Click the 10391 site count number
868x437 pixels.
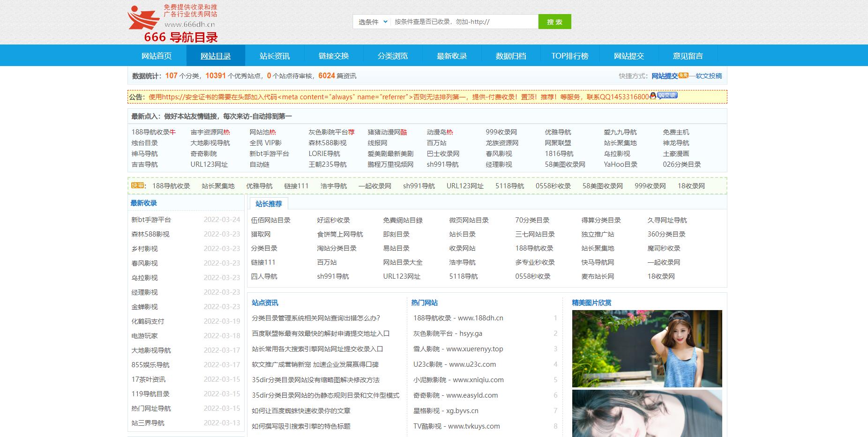(216, 75)
